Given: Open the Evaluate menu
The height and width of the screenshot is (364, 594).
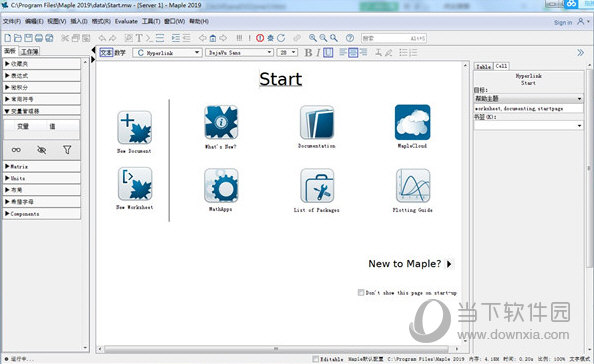Looking at the screenshot, I should 126,21.
